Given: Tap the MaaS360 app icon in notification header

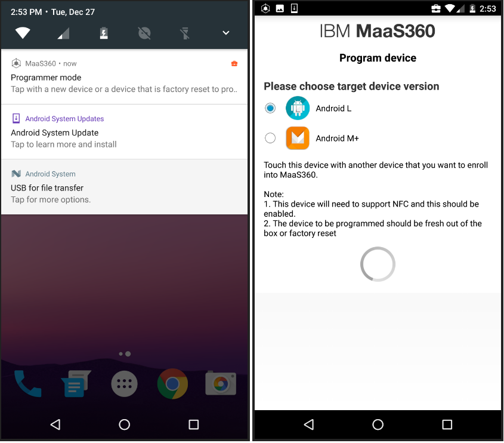Looking at the screenshot, I should (x=16, y=63).
